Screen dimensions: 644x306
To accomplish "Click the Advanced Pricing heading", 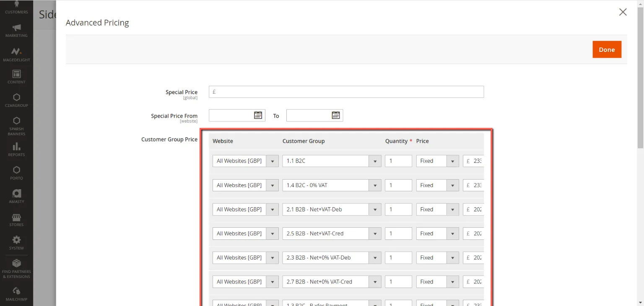I will point(97,23).
